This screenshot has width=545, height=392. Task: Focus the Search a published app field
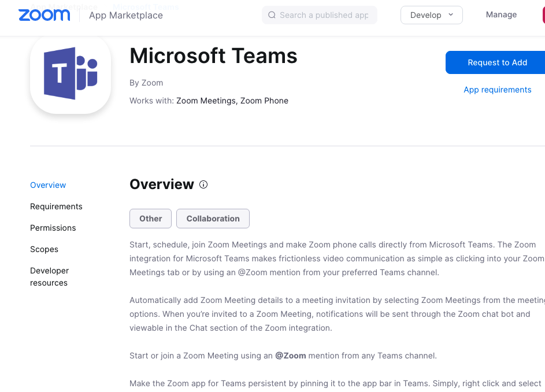tap(320, 15)
